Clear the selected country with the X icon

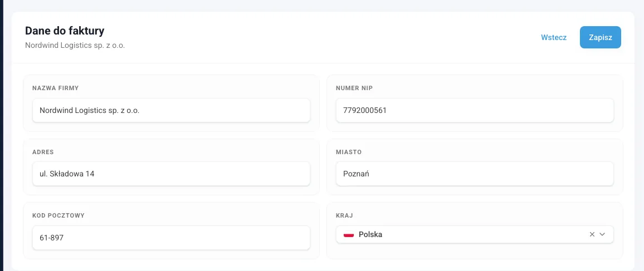coord(592,234)
